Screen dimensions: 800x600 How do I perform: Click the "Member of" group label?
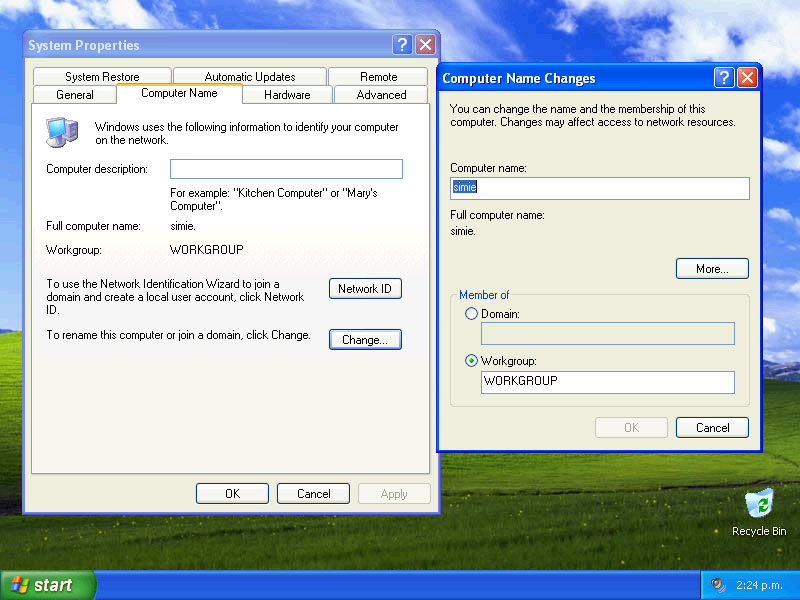(x=484, y=295)
